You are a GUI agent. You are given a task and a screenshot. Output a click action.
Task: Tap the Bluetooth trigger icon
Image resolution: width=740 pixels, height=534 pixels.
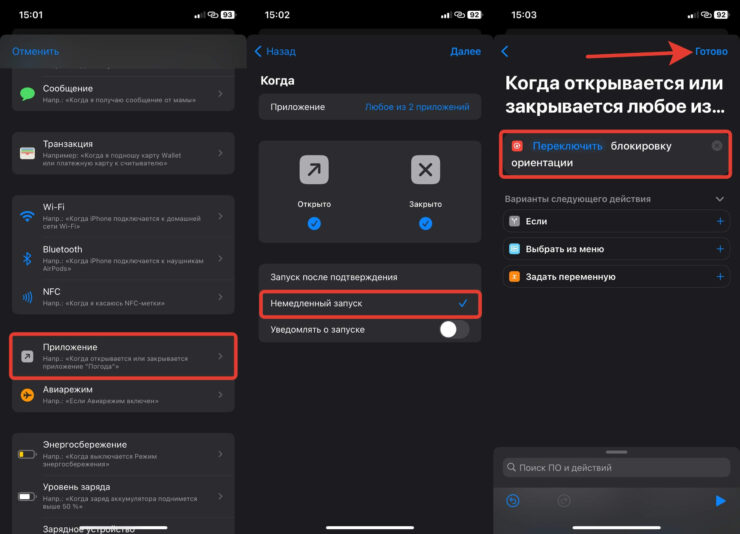(28, 258)
